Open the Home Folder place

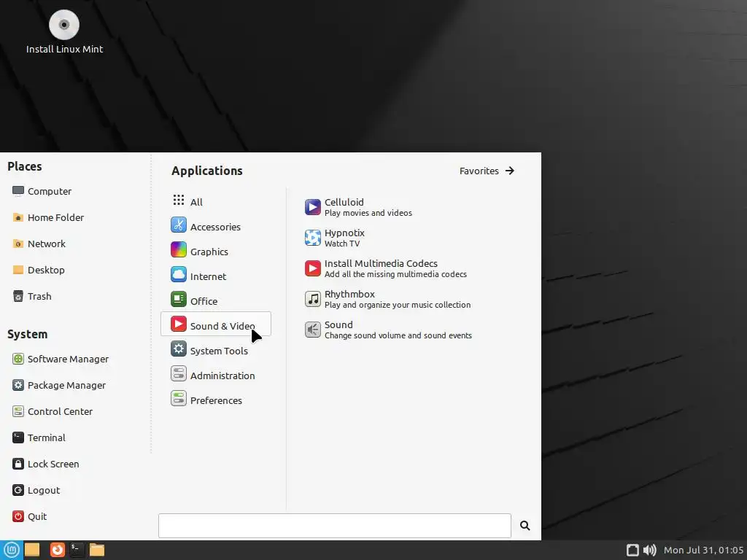click(x=47, y=217)
